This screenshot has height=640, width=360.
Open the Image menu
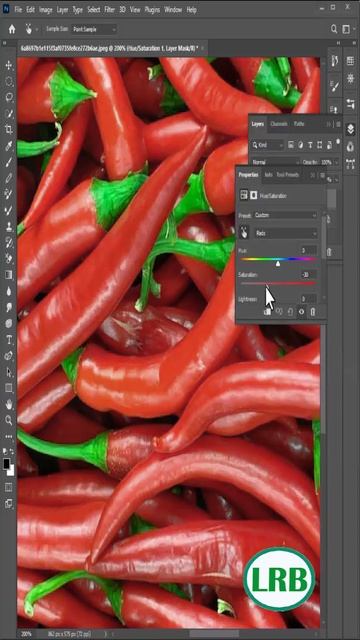click(45, 9)
